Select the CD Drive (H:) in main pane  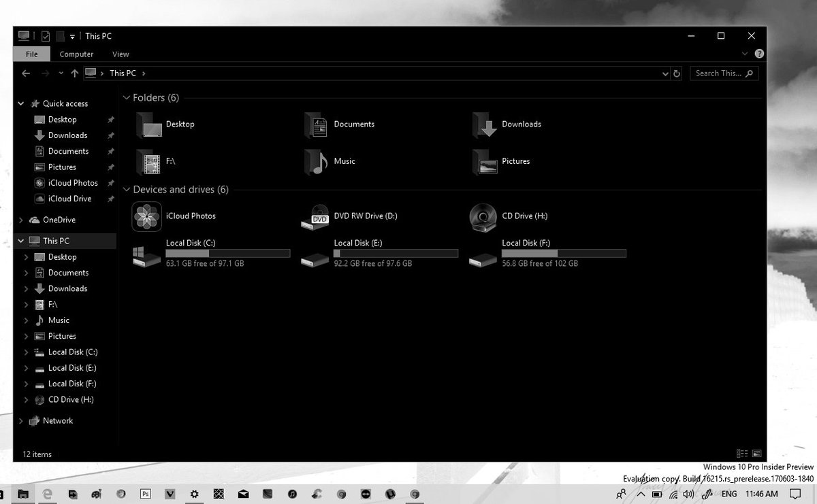(509, 216)
